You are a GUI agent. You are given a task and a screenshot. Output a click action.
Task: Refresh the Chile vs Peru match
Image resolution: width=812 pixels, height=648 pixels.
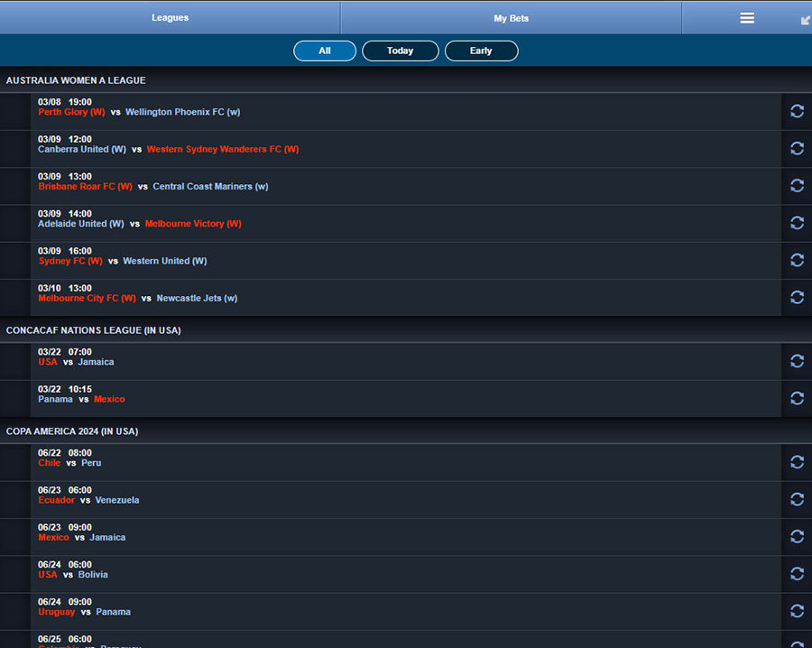(x=797, y=462)
